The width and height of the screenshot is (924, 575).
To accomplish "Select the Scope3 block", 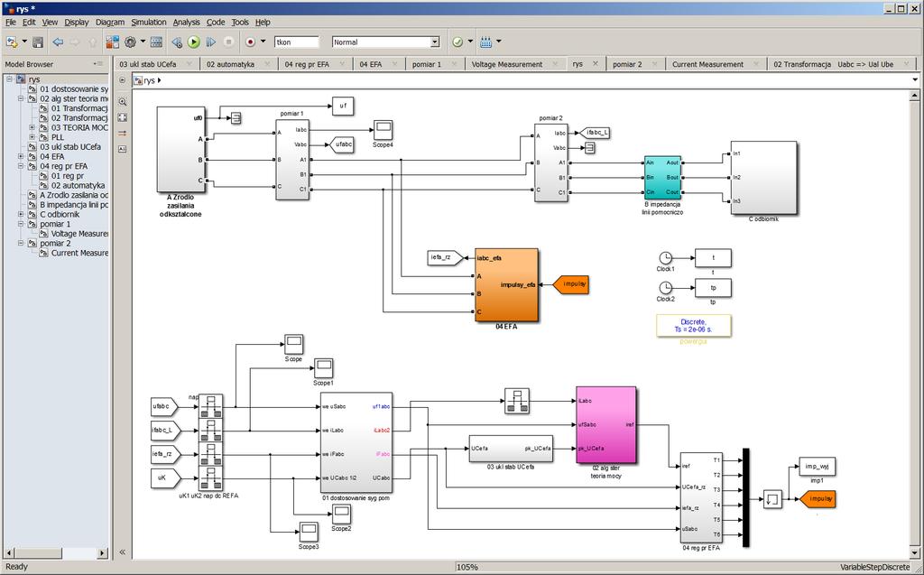I will [309, 532].
